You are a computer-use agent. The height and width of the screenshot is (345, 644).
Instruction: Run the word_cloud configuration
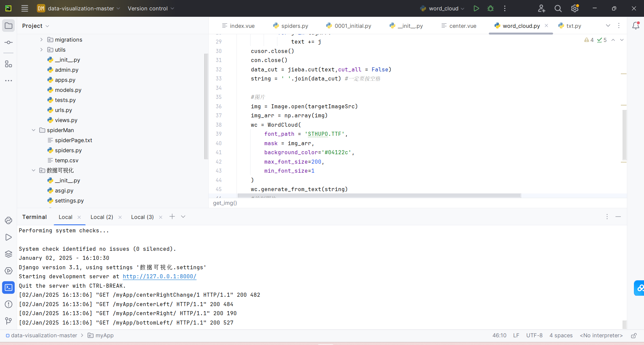point(476,8)
